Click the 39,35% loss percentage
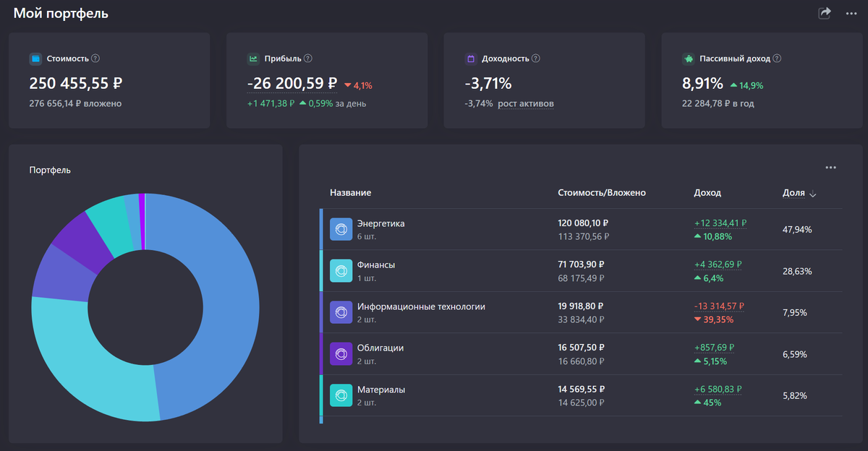Image resolution: width=868 pixels, height=451 pixels. pyautogui.click(x=719, y=319)
